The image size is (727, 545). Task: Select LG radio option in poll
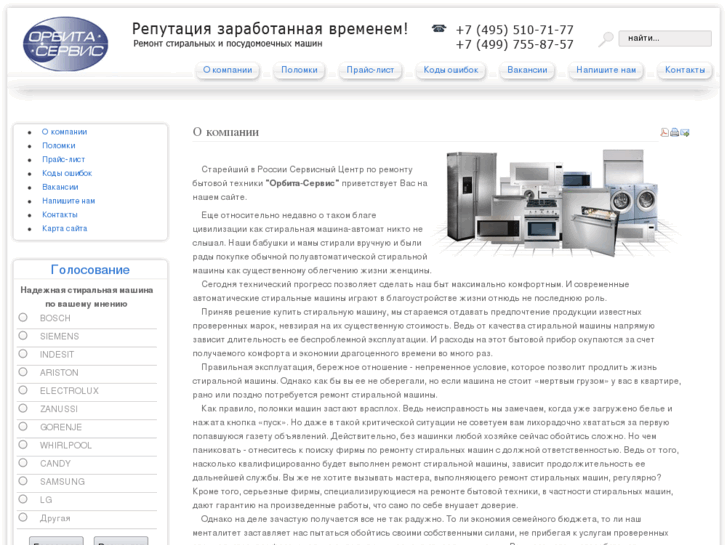pos(23,499)
